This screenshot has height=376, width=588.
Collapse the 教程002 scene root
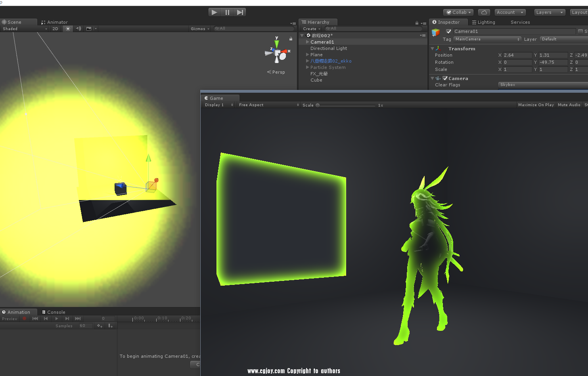pos(302,36)
